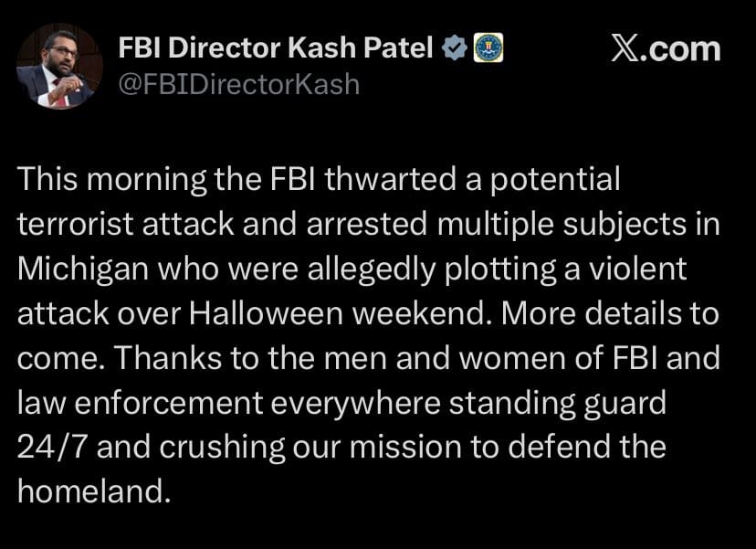Viewport: 756px width, 549px height.
Task: Click the X logo in the corner
Action: point(625,48)
